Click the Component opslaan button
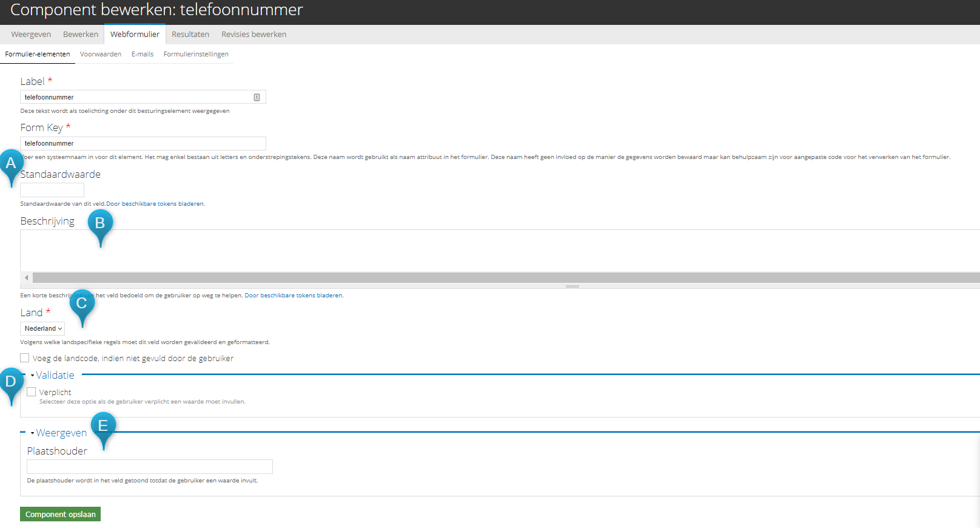 [x=61, y=514]
